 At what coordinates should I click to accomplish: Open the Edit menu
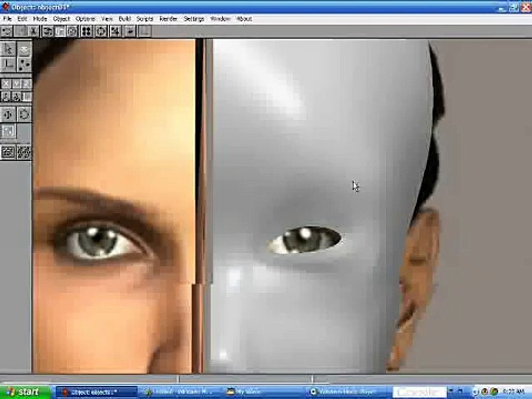pos(22,19)
